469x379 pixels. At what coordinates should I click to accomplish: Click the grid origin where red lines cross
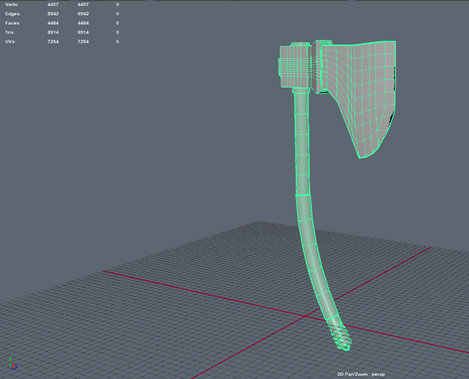pos(305,316)
